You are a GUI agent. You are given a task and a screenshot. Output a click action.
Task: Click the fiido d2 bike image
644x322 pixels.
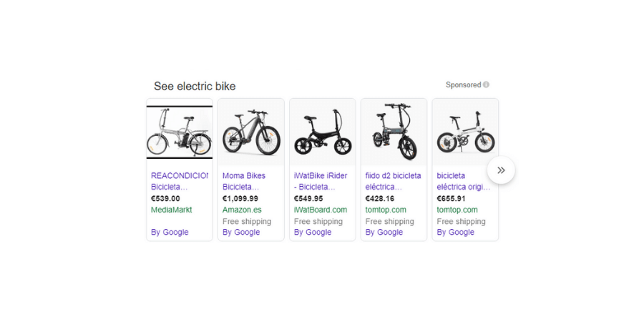click(x=394, y=132)
